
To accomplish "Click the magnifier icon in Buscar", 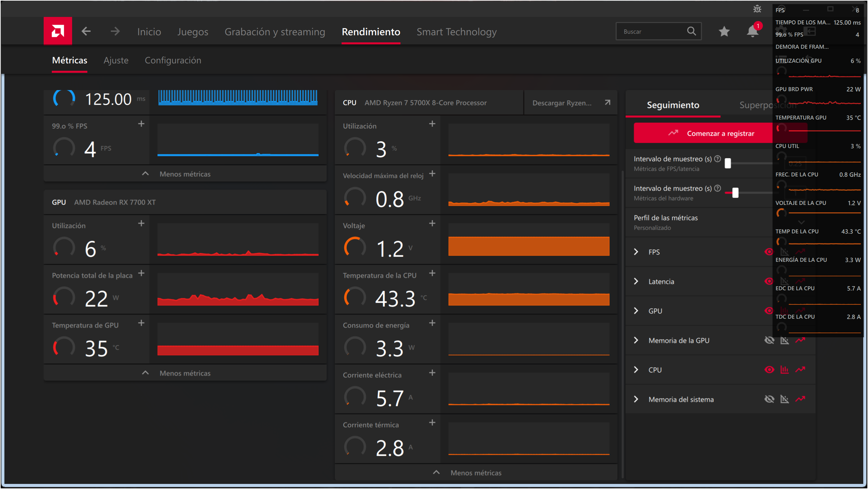I will click(x=691, y=31).
